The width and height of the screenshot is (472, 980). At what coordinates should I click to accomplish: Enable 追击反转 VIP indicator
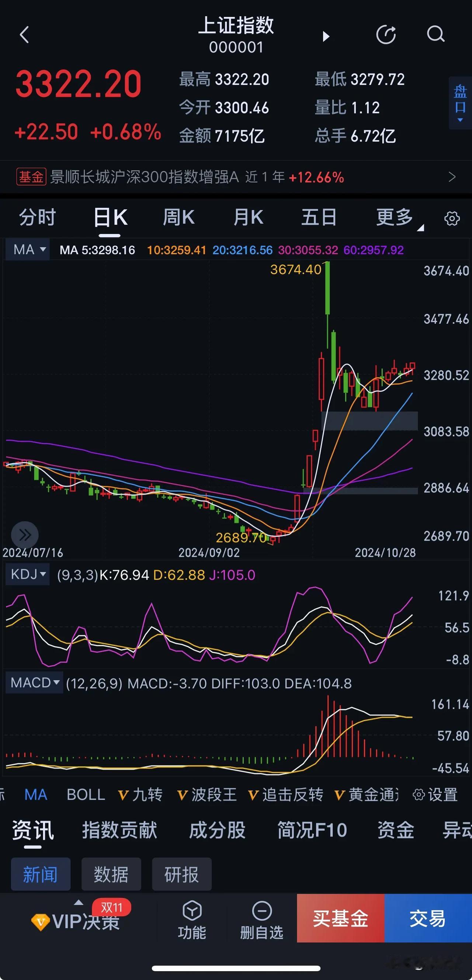286,795
